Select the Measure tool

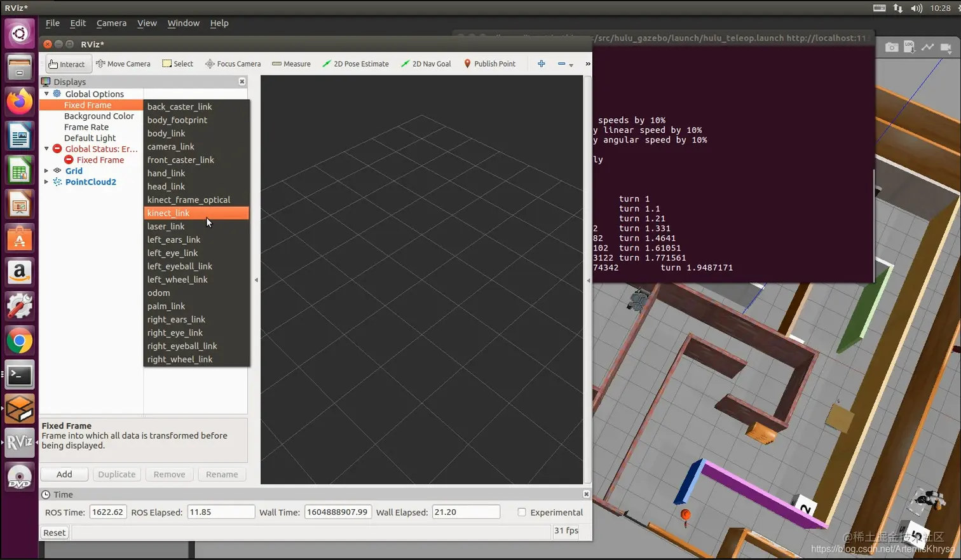tap(291, 64)
